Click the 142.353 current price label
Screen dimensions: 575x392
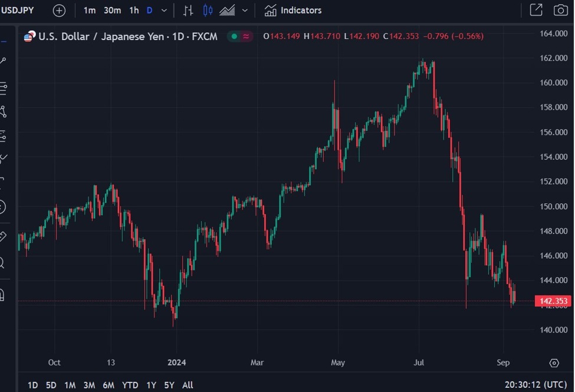coord(553,301)
